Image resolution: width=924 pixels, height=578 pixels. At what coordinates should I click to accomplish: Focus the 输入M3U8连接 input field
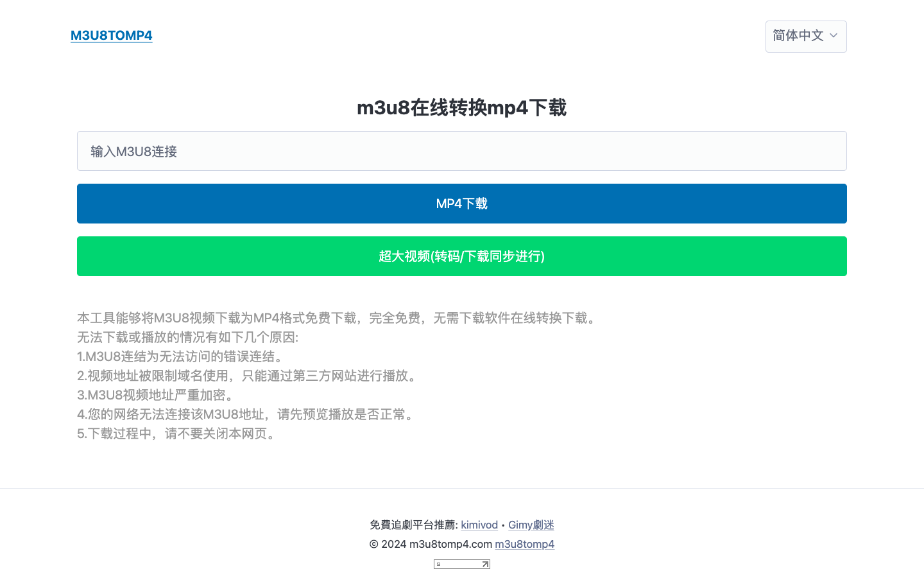pos(461,151)
